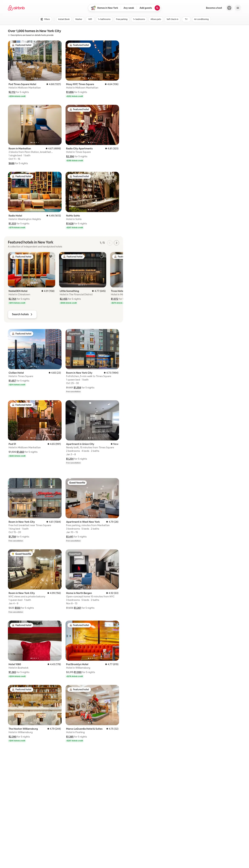Open NoMo SoHo listing photo
This screenshot has width=249, height=868.
tap(92, 192)
